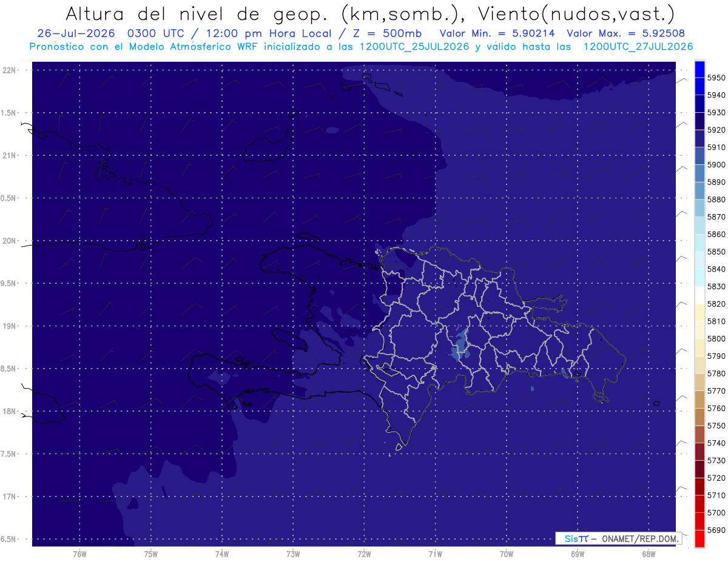The width and height of the screenshot is (728, 562).
Task: Click the '20N' latitude label
Action: [9, 241]
